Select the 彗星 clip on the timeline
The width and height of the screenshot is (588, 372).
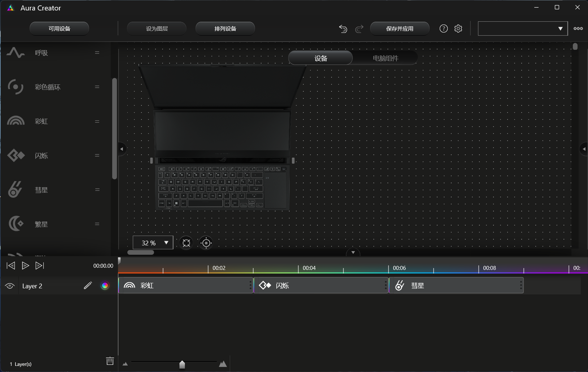point(456,285)
